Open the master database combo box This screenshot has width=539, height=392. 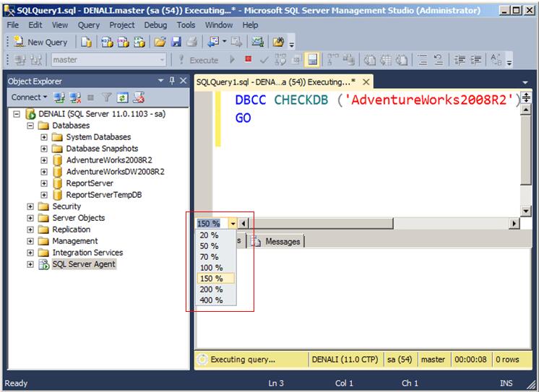click(x=109, y=60)
